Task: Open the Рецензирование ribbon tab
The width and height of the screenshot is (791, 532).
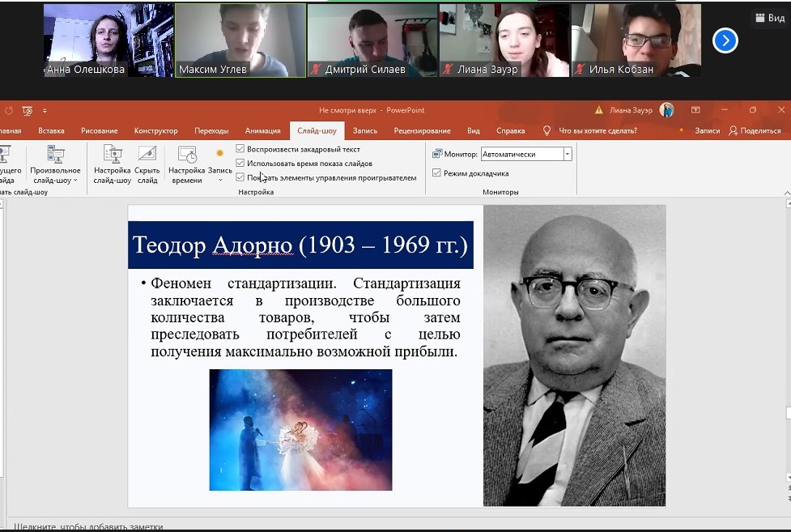Action: pyautogui.click(x=422, y=130)
